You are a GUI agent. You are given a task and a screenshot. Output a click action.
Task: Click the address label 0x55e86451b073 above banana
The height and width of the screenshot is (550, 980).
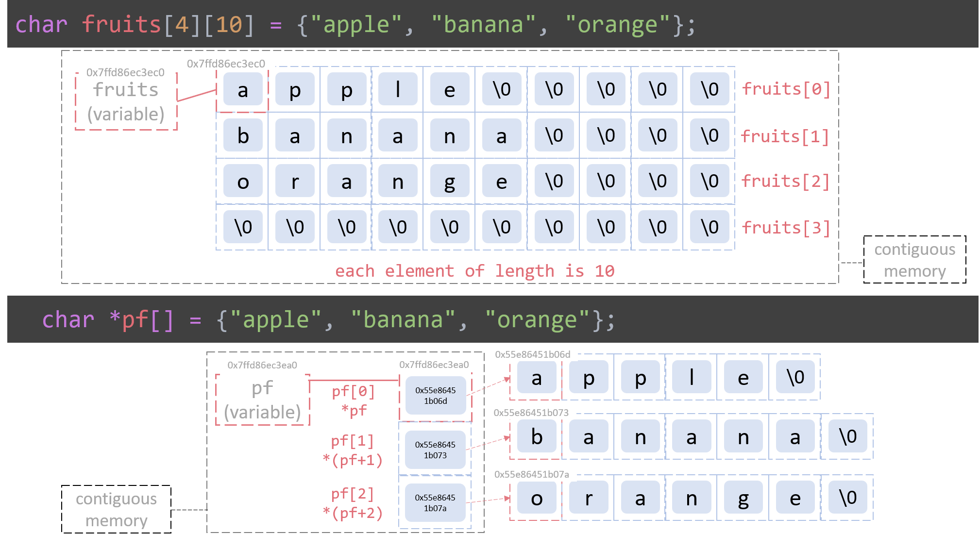point(531,413)
